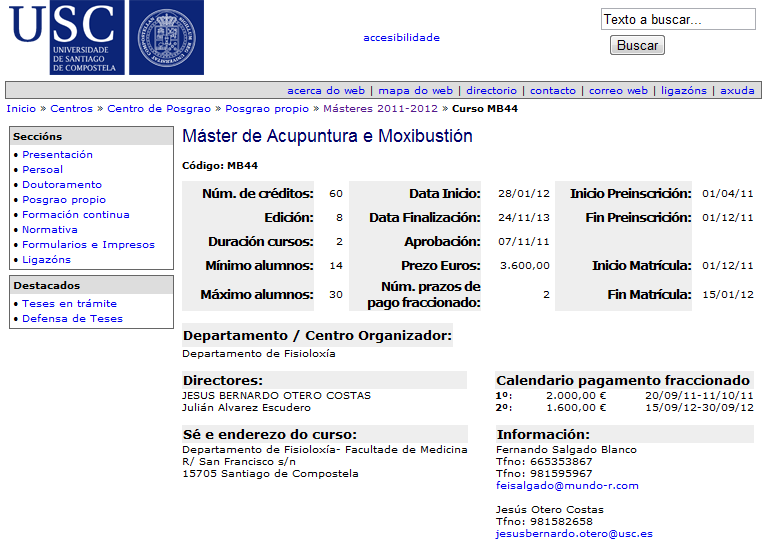Click the Másteres 2011-2012 breadcrumb
The image size is (771, 547).
(x=380, y=109)
